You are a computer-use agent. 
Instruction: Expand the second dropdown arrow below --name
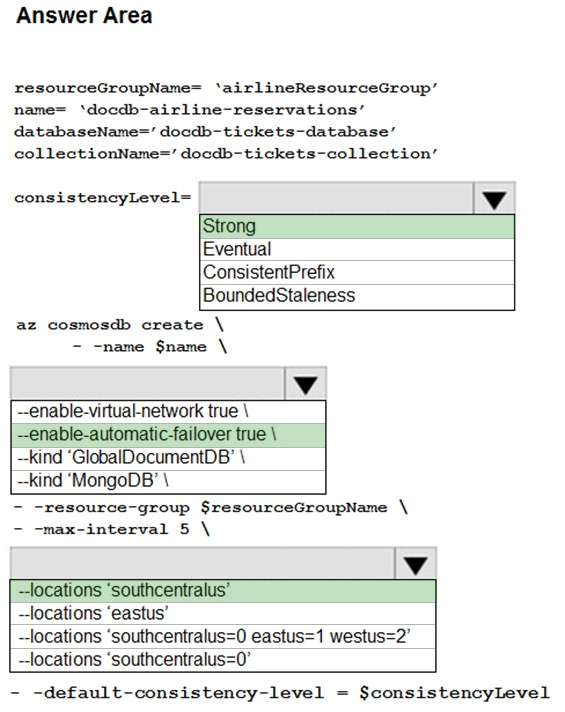(306, 384)
